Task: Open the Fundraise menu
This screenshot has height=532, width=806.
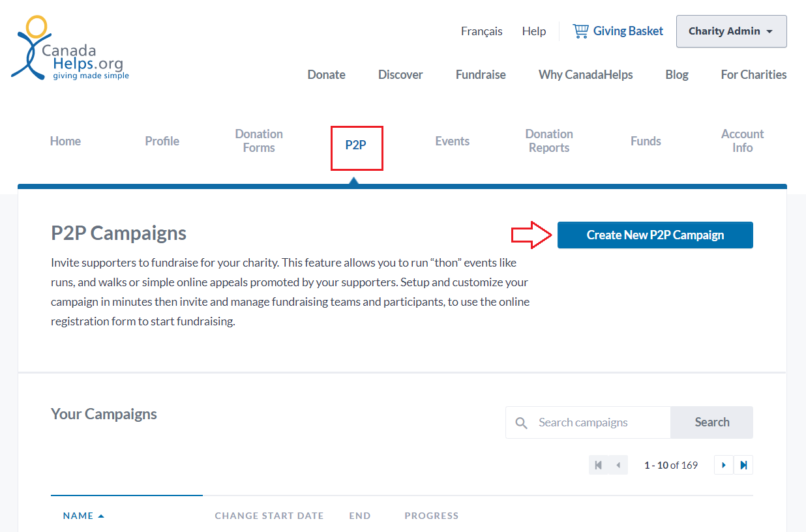Action: pos(481,74)
